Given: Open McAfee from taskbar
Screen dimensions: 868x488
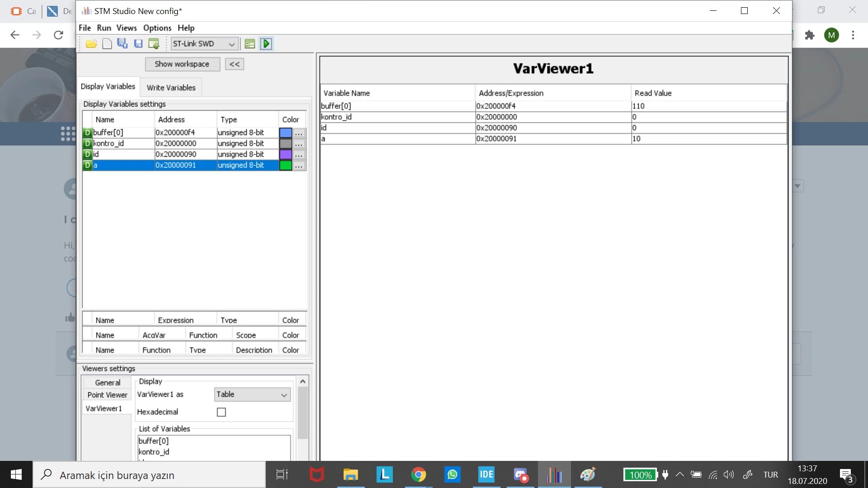Looking at the screenshot, I should click(x=316, y=475).
